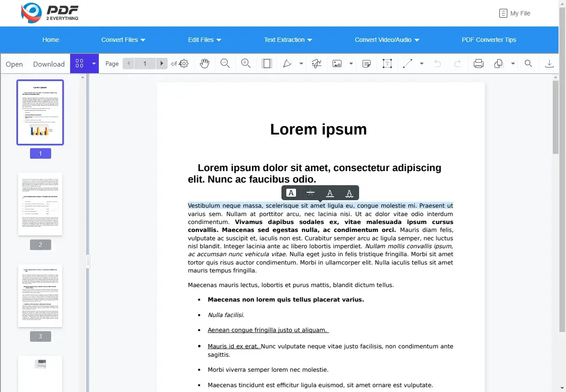Image resolution: width=566 pixels, height=392 pixels.
Task: Open the search magnifier in toolbar
Action: [528, 63]
